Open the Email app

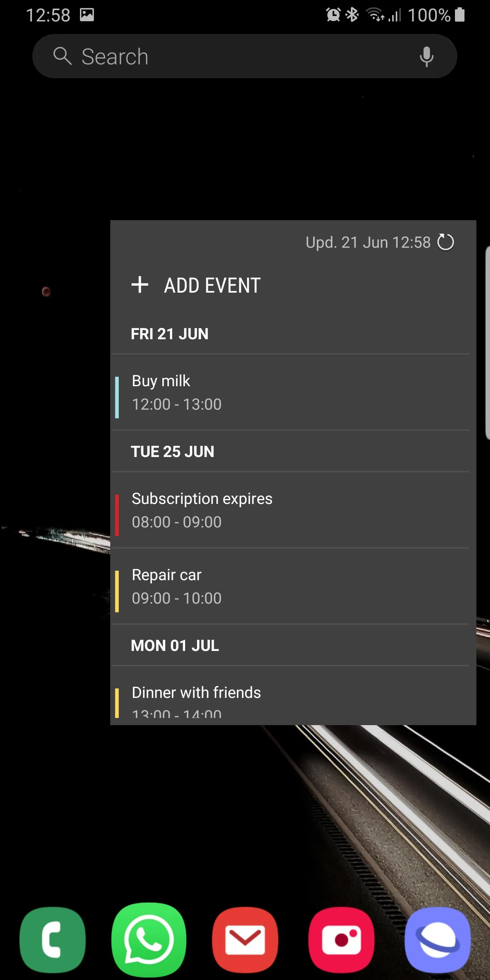coord(245,939)
